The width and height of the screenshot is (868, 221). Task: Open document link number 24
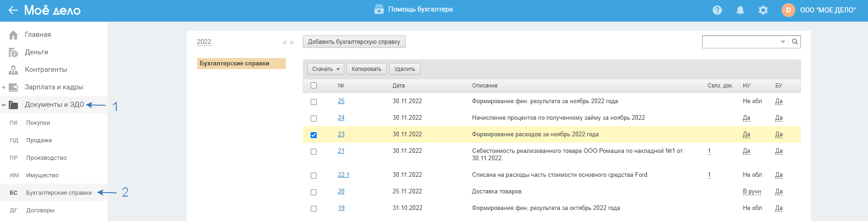pyautogui.click(x=341, y=118)
